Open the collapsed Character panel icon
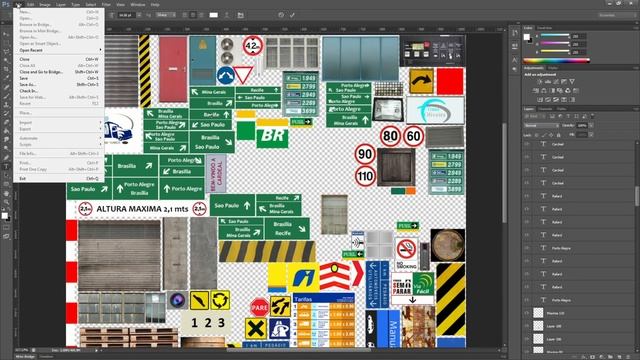This screenshot has height=360, width=640. 515,60
